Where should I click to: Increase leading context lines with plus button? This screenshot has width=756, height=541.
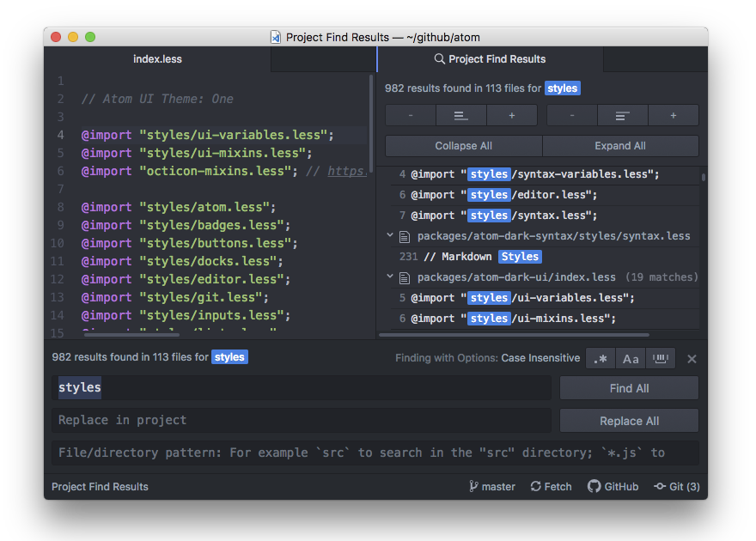click(510, 114)
